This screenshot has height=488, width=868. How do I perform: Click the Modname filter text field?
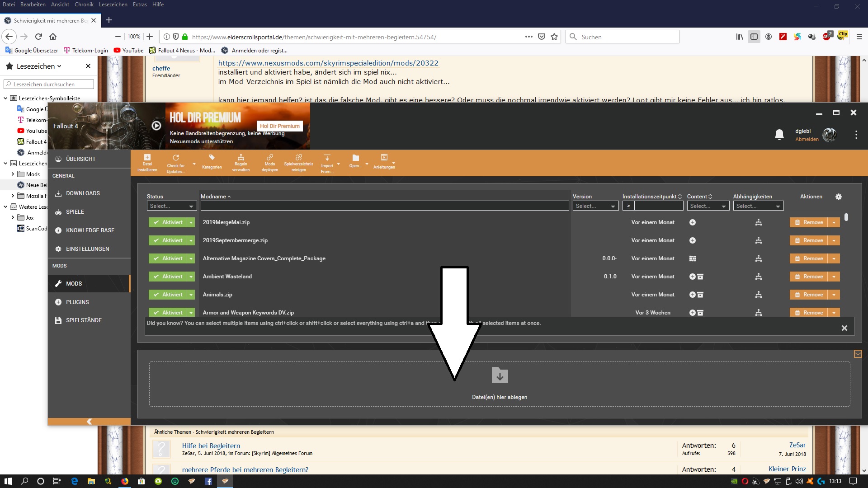click(384, 206)
